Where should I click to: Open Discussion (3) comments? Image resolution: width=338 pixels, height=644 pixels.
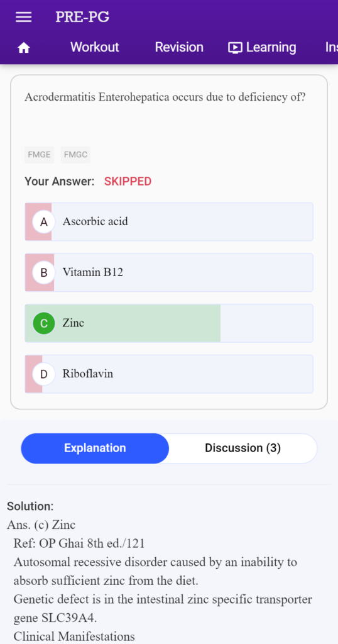[x=243, y=448]
